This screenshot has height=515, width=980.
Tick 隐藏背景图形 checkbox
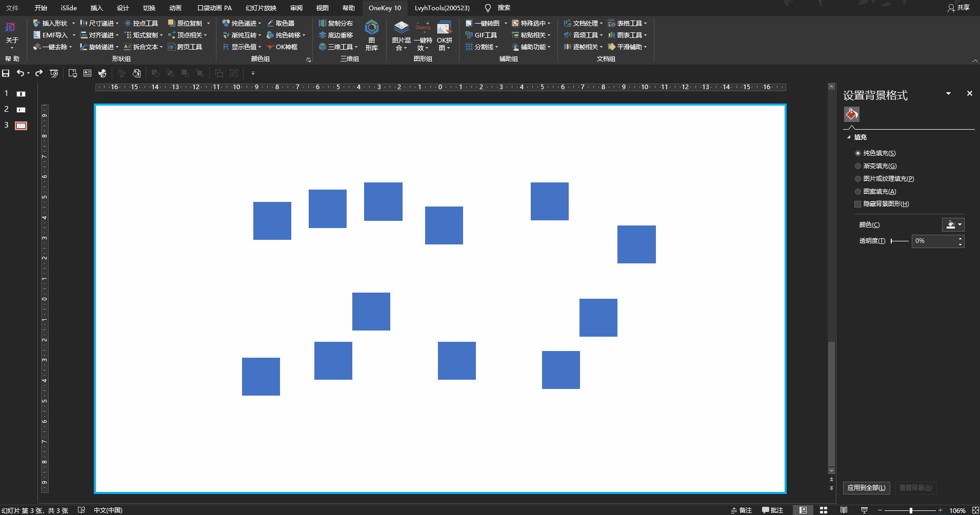click(857, 204)
